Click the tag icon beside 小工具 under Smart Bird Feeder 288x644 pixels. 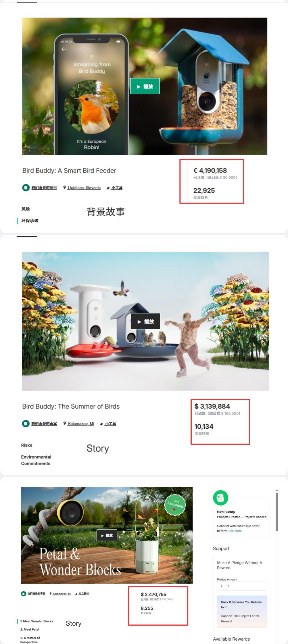108,188
